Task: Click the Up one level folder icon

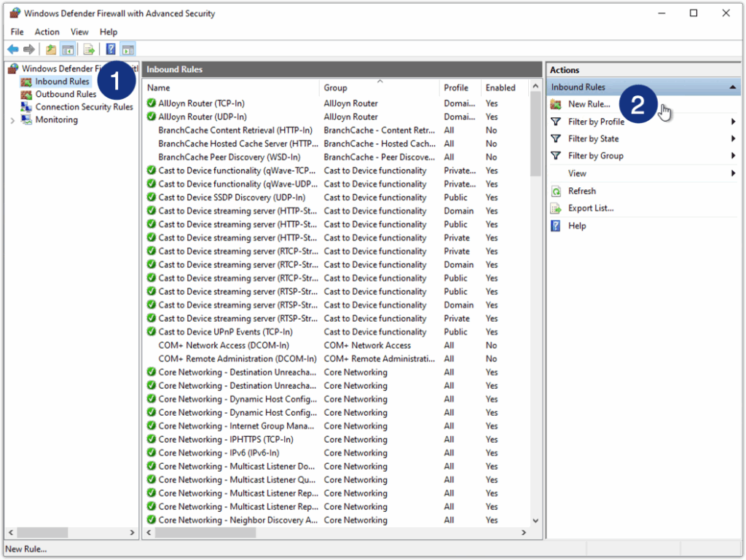Action: coord(50,50)
